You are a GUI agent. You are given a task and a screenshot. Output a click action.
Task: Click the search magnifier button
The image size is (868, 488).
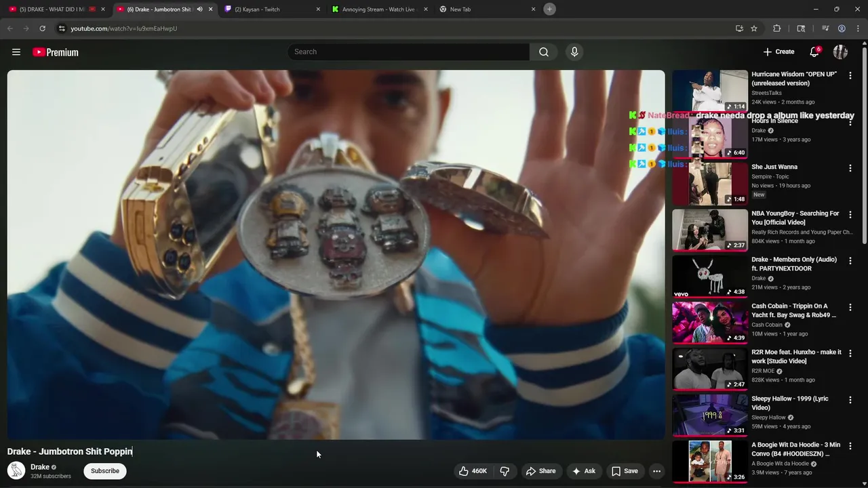point(544,52)
